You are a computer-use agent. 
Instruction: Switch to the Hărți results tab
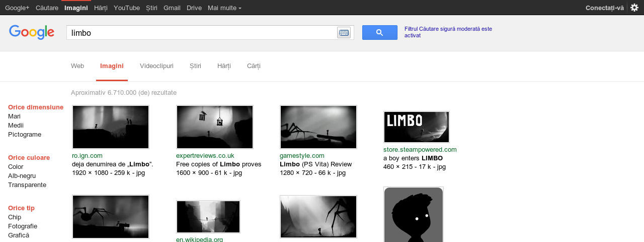(x=224, y=66)
